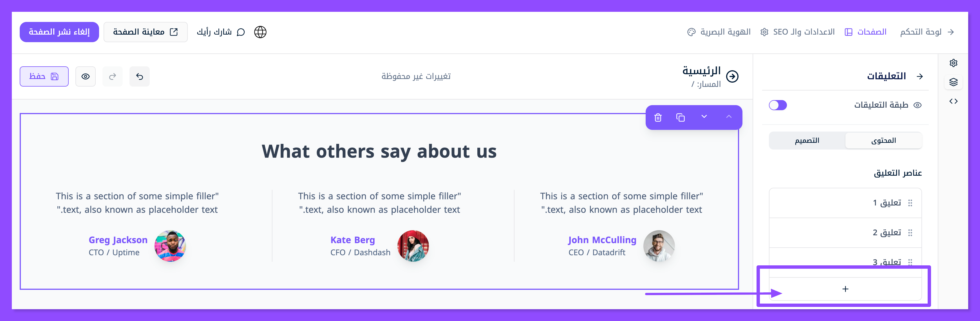Switch to the المحتوى tab

tap(883, 141)
